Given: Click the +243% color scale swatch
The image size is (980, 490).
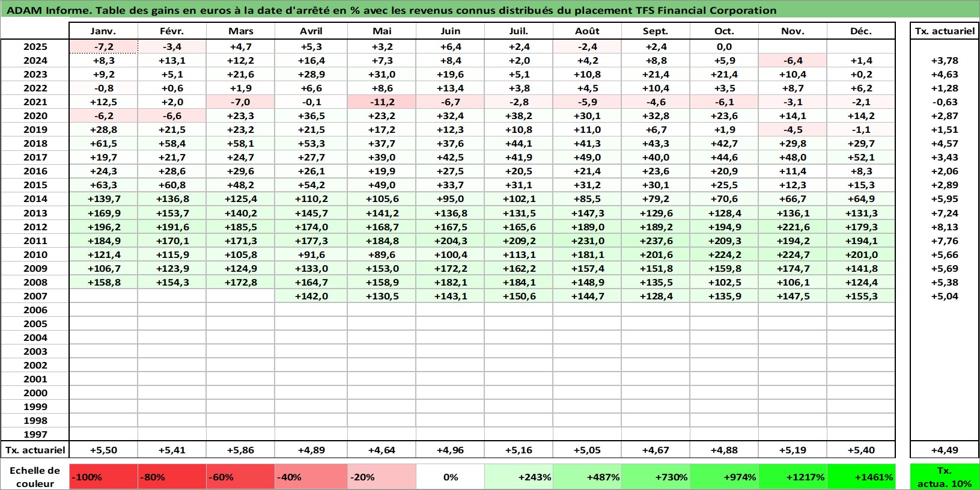Looking at the screenshot, I should coord(519,476).
